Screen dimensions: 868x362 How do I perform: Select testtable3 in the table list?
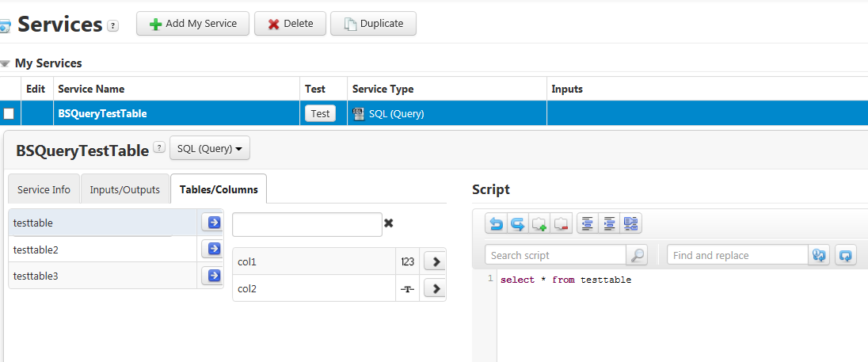pos(103,275)
